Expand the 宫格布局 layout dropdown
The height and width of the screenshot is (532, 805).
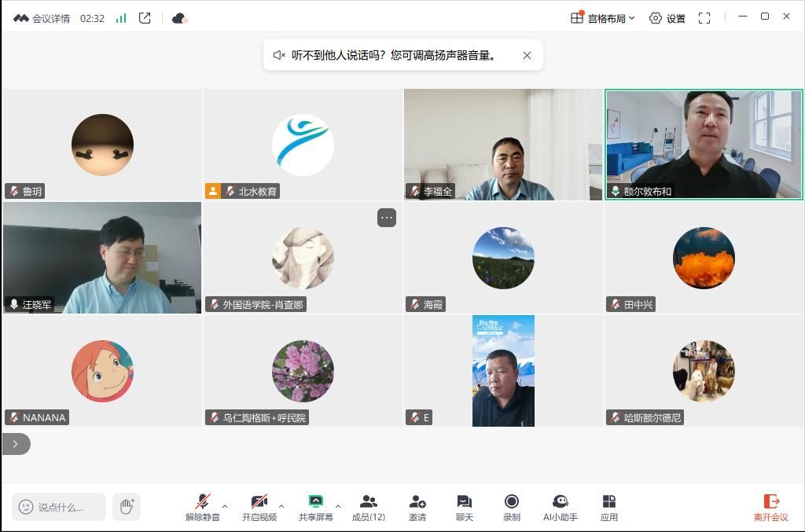(x=603, y=18)
